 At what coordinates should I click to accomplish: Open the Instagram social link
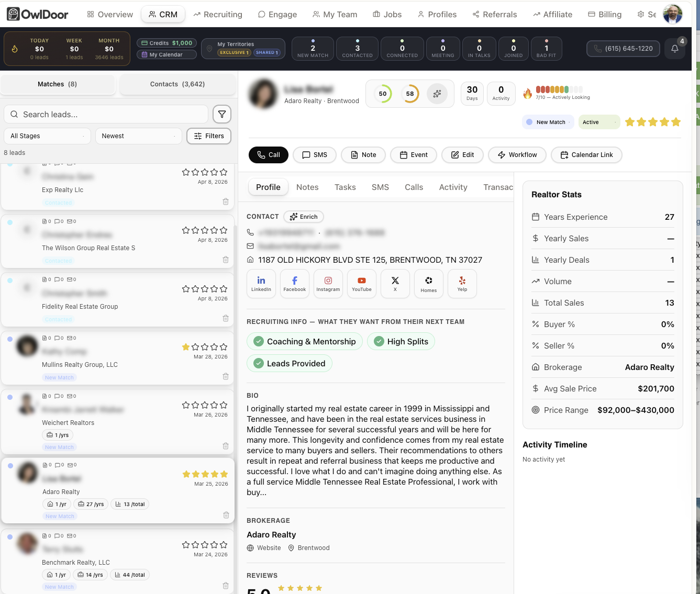[328, 283]
